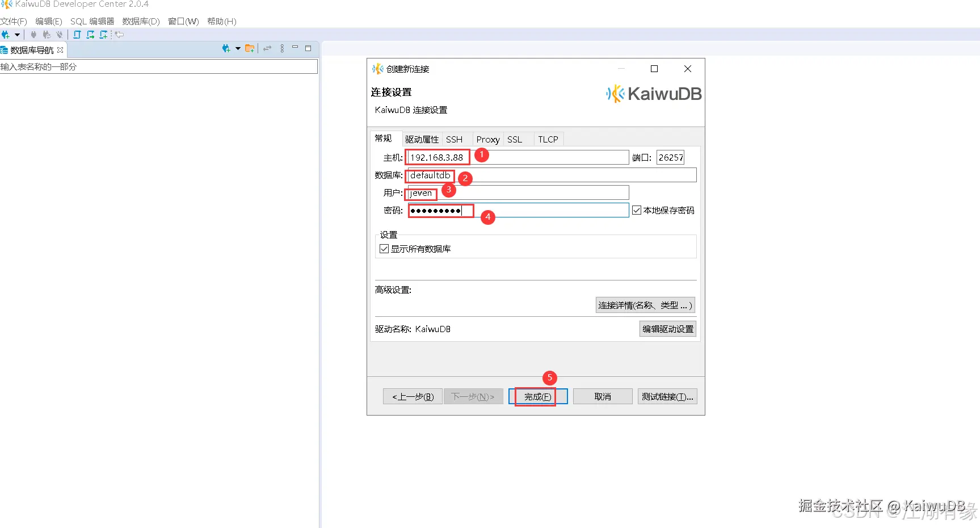Viewport: 980px width, 528px height.
Task: Click the new folder icon in navigator panel
Action: (250, 49)
